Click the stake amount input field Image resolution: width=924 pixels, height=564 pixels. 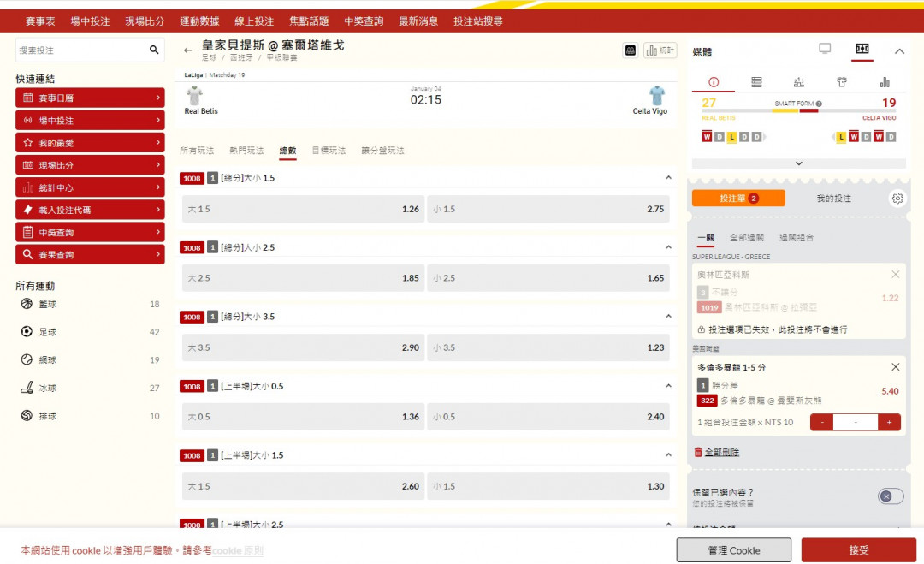tap(856, 422)
